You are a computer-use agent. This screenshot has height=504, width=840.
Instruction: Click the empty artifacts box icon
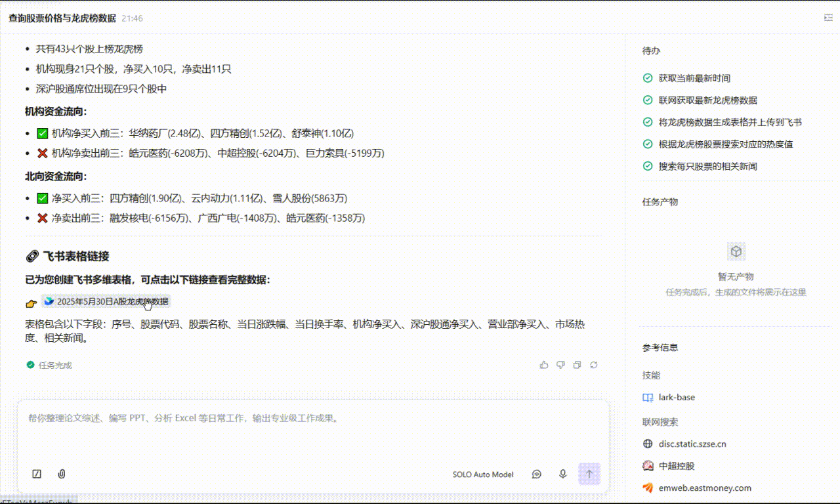coord(736,251)
